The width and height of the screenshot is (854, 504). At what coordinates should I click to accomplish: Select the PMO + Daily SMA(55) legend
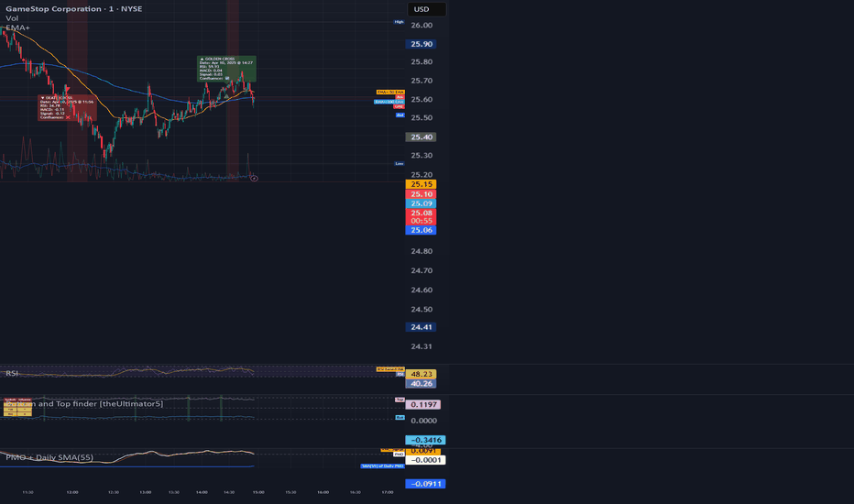[49, 457]
